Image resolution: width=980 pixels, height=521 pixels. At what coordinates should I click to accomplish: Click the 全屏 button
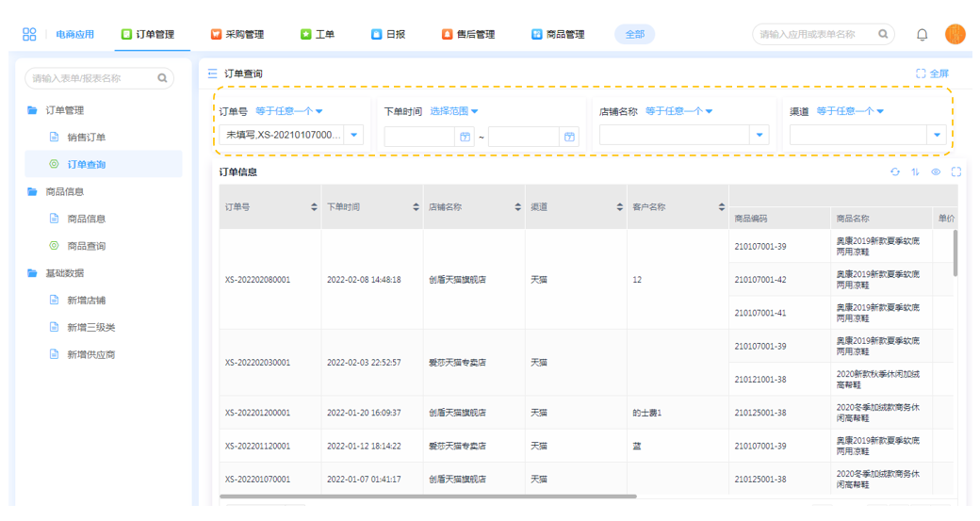click(932, 73)
